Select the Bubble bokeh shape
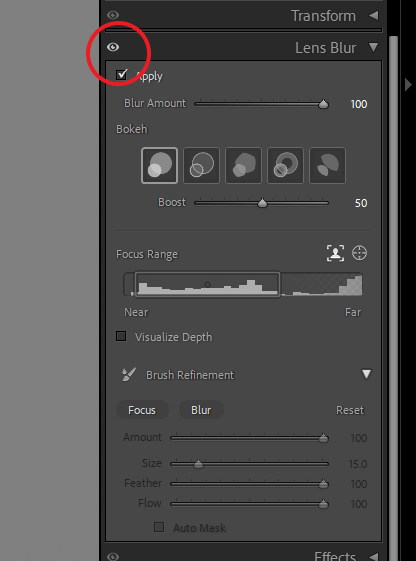The image size is (416, 561). 201,165
